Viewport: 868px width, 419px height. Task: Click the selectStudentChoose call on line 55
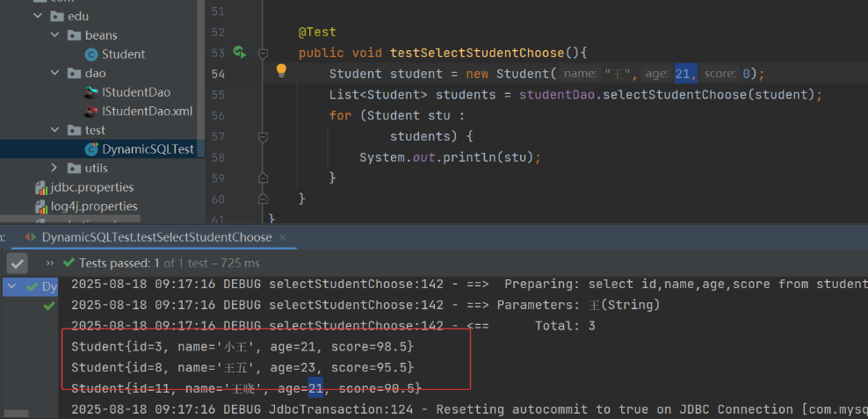[x=674, y=95]
